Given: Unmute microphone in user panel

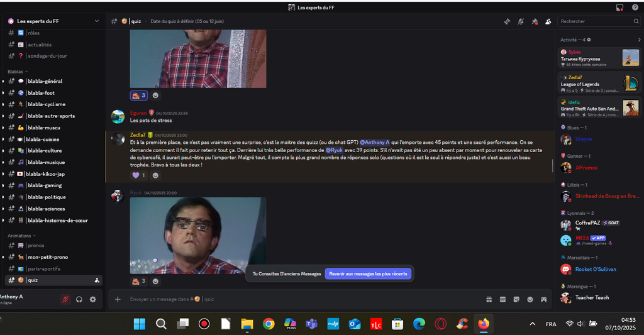Looking at the screenshot, I should 65,299.
